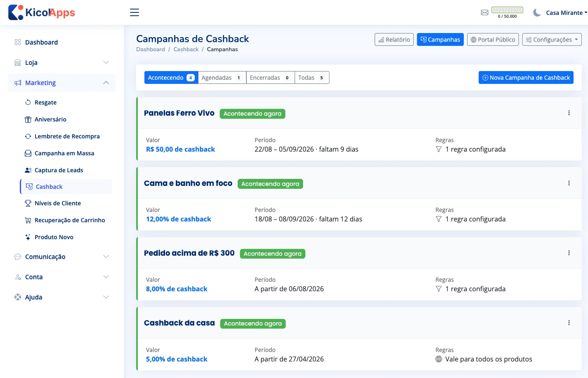The height and width of the screenshot is (378, 588).
Task: Open the mail envelope icon
Action: 485,13
